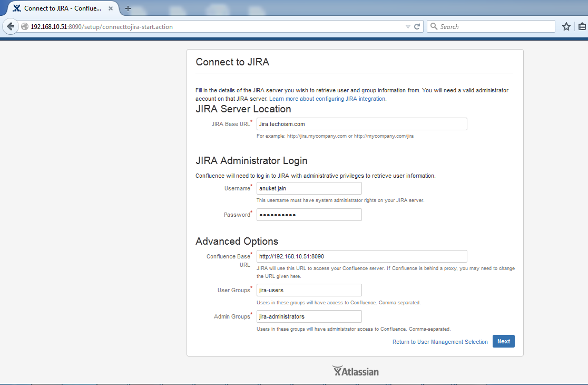The height and width of the screenshot is (385, 588).
Task: Open Learn more about configuring JIRA integration
Action: point(327,99)
